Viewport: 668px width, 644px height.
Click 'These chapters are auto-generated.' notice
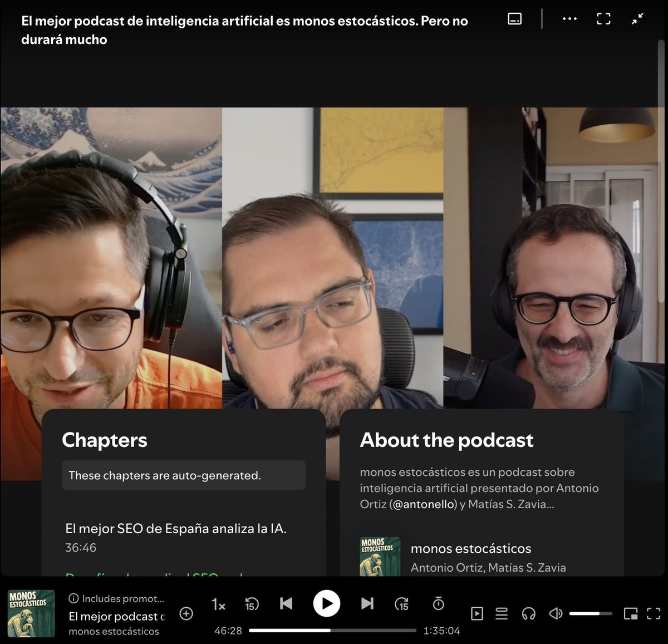184,475
